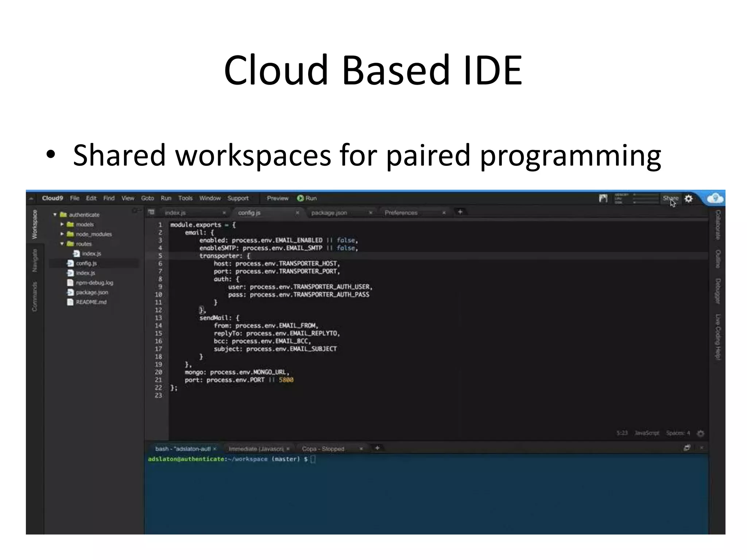The image size is (747, 560).
Task: Open the Collaborate side panel
Action: tap(717, 225)
